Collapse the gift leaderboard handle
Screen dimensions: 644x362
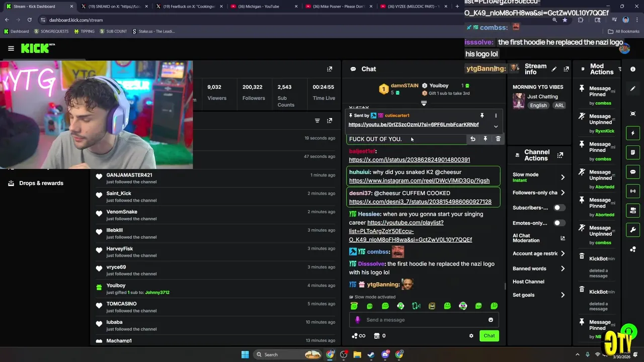click(424, 103)
